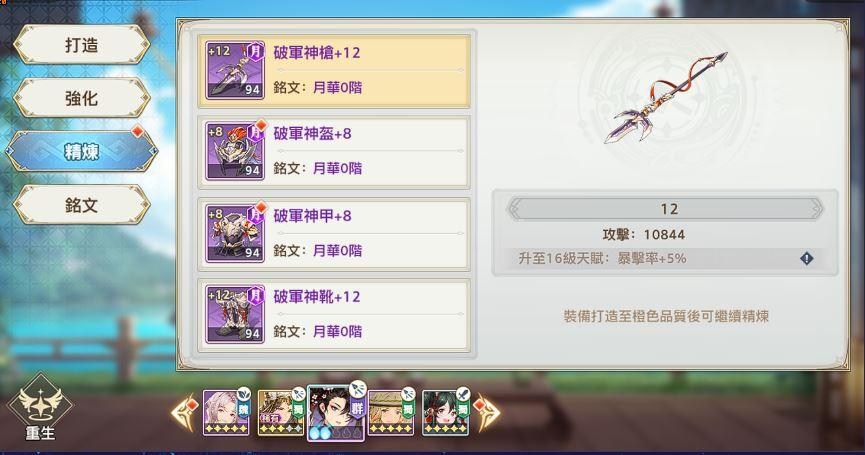Choose the white-haired 魏 hero portrait
Image resolution: width=865 pixels, height=455 pixels.
(x=226, y=412)
